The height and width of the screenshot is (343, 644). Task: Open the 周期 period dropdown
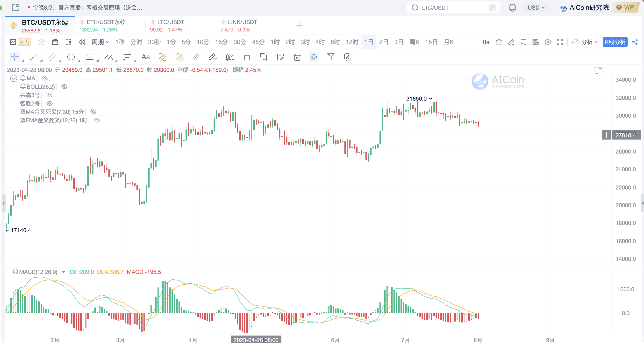tap(100, 42)
